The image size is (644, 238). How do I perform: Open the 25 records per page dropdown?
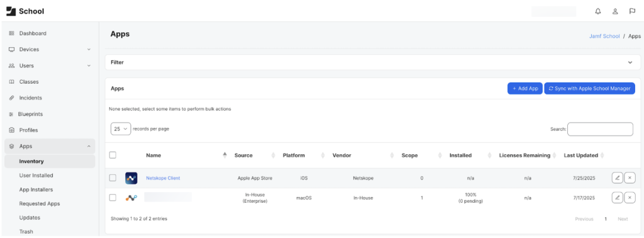pyautogui.click(x=121, y=128)
